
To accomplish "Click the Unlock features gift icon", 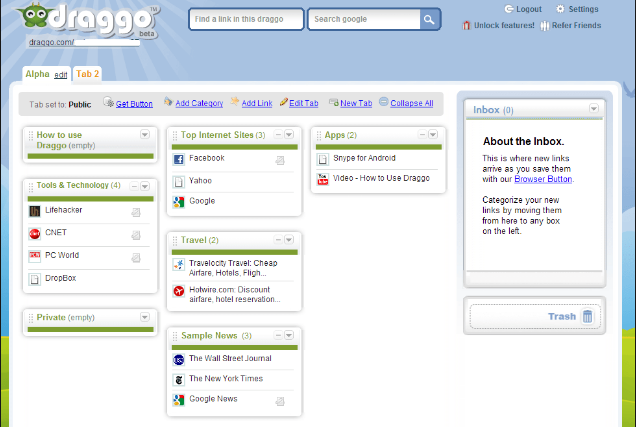I will pyautogui.click(x=466, y=25).
